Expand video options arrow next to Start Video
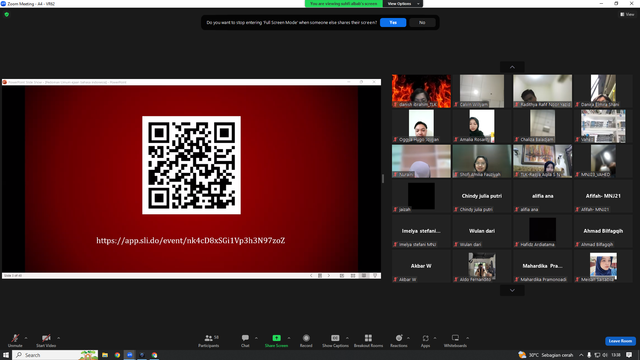 58,338
